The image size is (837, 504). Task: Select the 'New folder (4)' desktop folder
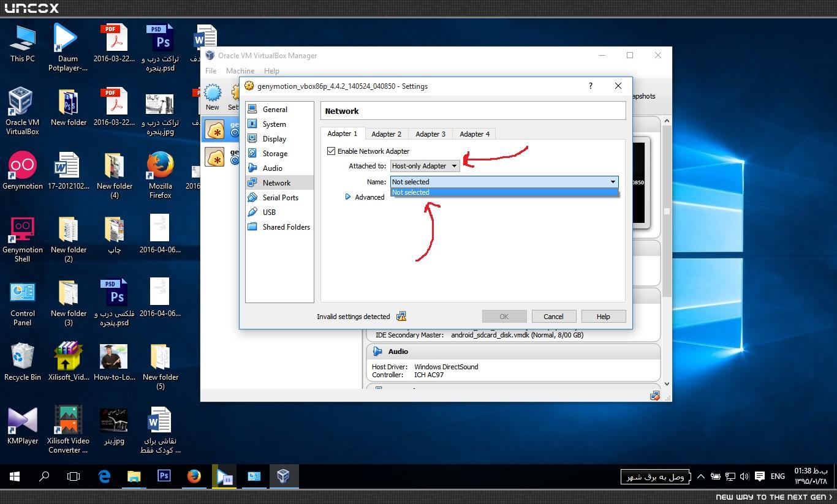115,176
